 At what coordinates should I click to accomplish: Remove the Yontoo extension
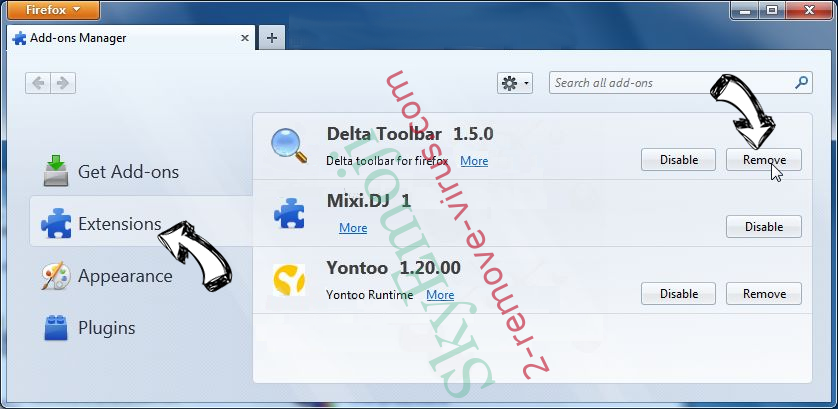coord(764,294)
